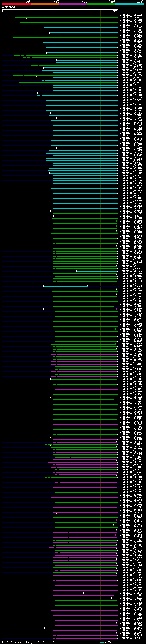Open hit UniRef100_A5C7S0

pyautogui.click(x=131, y=25)
